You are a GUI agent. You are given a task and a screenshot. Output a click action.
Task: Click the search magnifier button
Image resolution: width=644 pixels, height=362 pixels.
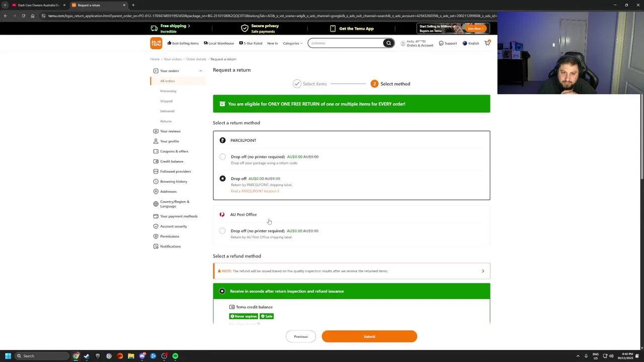[x=388, y=43]
